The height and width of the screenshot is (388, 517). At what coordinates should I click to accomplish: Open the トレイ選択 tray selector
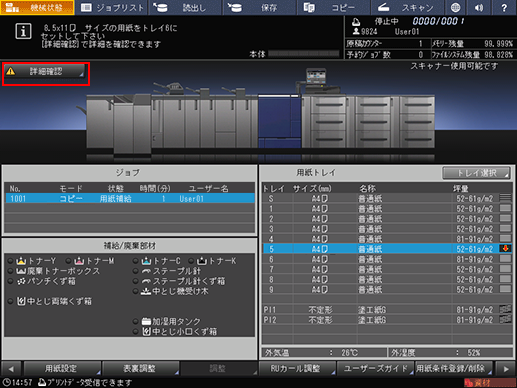click(x=476, y=173)
